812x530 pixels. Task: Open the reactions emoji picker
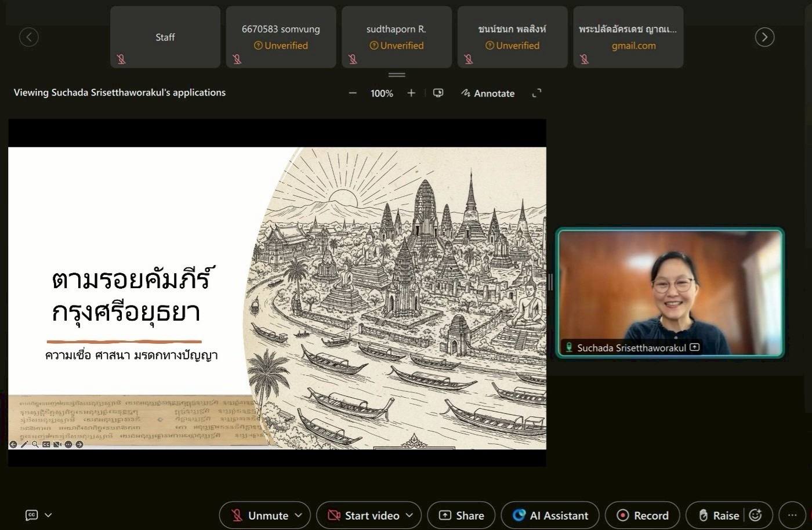click(755, 515)
